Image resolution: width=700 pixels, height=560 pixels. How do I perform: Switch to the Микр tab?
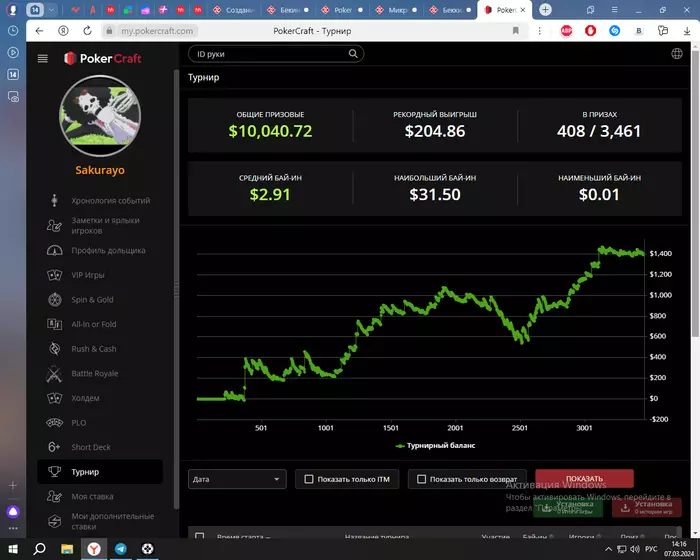tap(396, 10)
